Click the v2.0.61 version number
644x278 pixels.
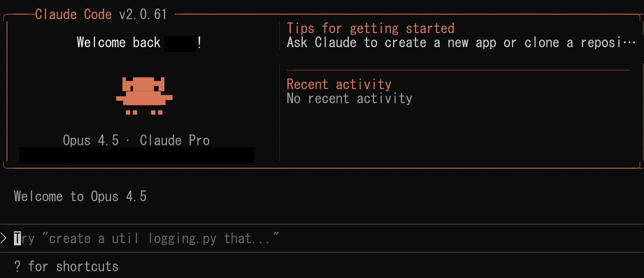143,14
